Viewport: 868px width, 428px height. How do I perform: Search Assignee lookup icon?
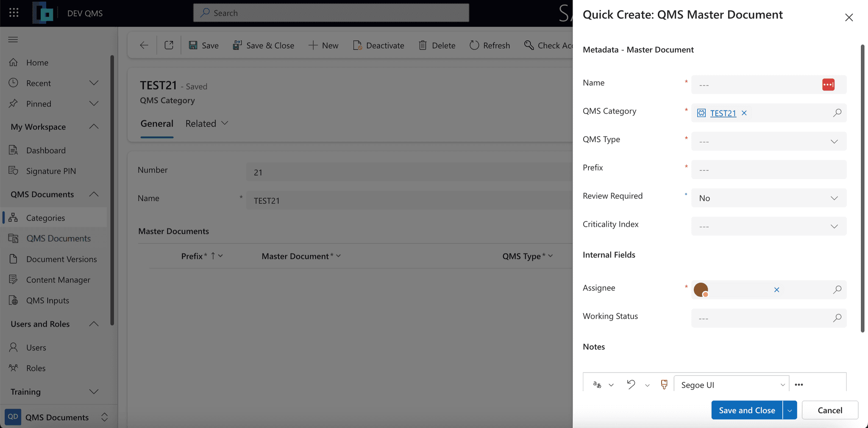click(837, 290)
